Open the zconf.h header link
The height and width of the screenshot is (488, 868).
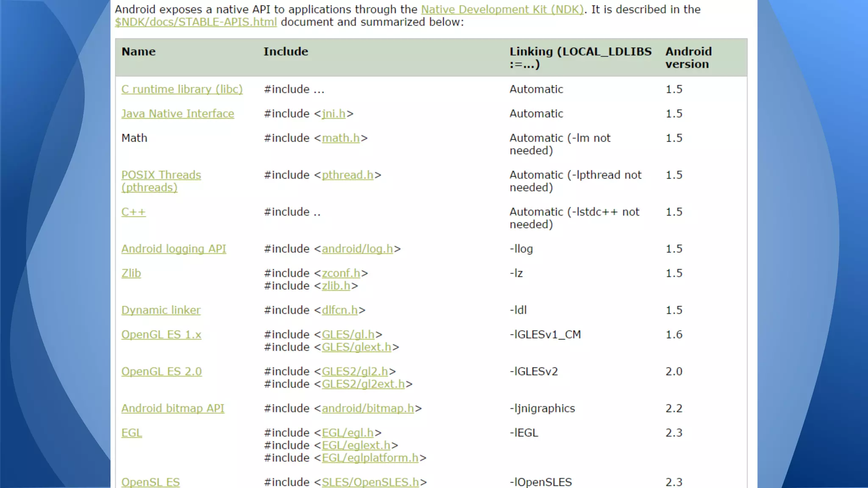341,273
